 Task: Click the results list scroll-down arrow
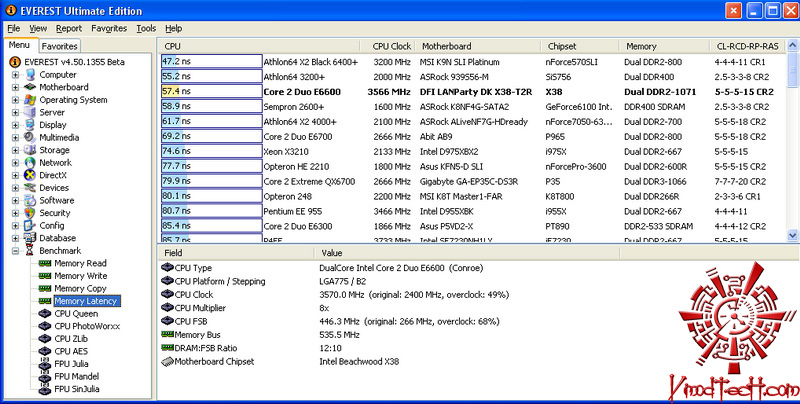[793, 235]
